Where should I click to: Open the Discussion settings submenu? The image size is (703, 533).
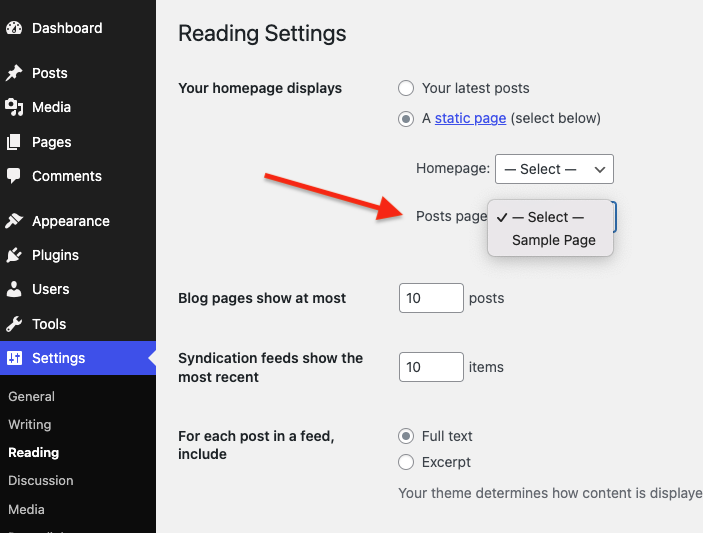pyautogui.click(x=41, y=480)
